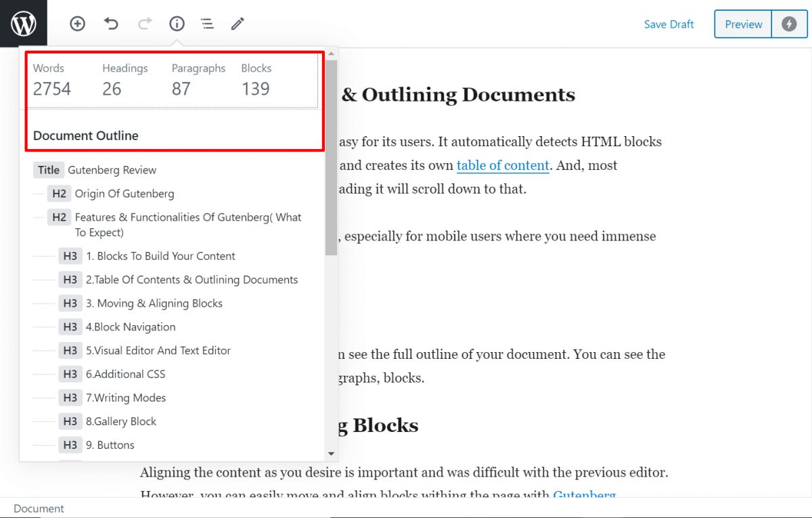Click the WordPress logo
Screen dimensions: 812x518
tap(23, 23)
